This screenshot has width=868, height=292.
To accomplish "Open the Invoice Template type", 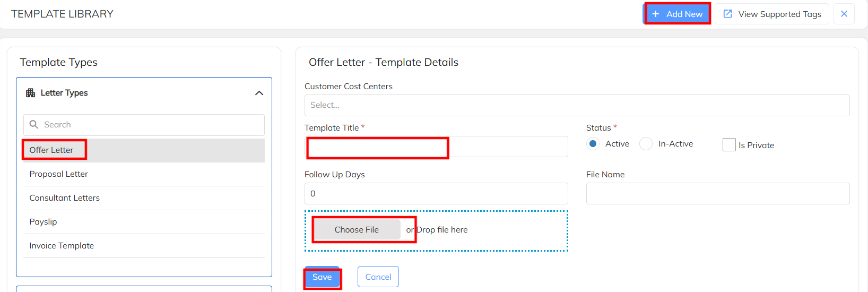I will point(62,246).
